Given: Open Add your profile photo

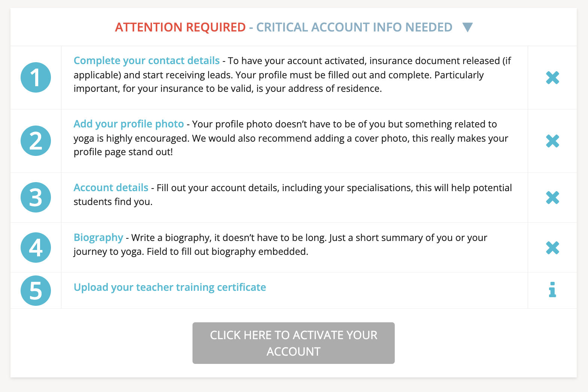Looking at the screenshot, I should click(129, 124).
